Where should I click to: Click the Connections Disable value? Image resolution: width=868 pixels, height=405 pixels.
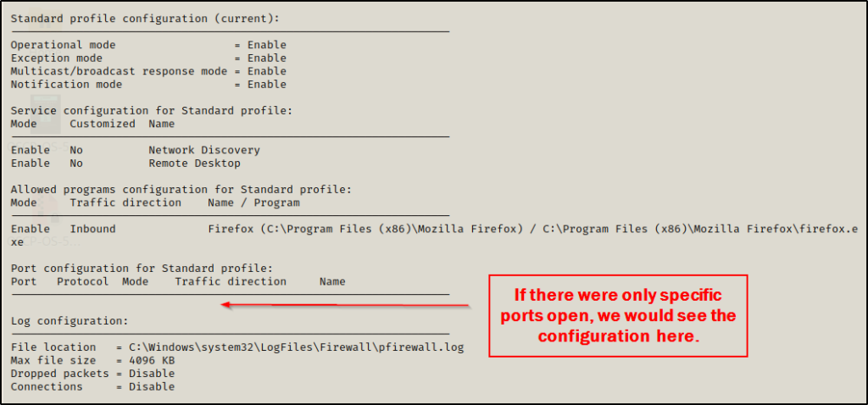(x=152, y=386)
